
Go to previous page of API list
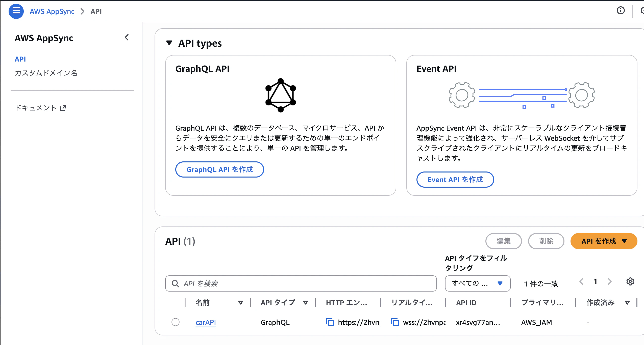(581, 281)
